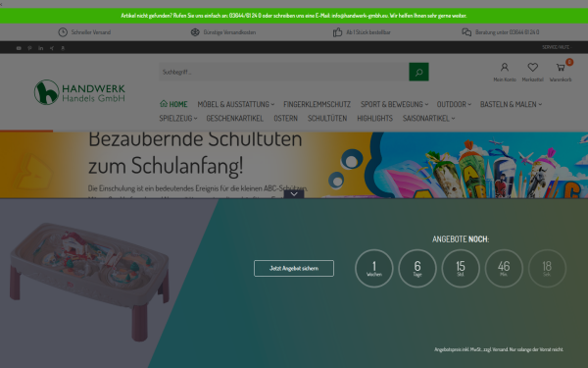Click the Beratung chat bubbles icon
588x368 pixels.
[x=466, y=32]
